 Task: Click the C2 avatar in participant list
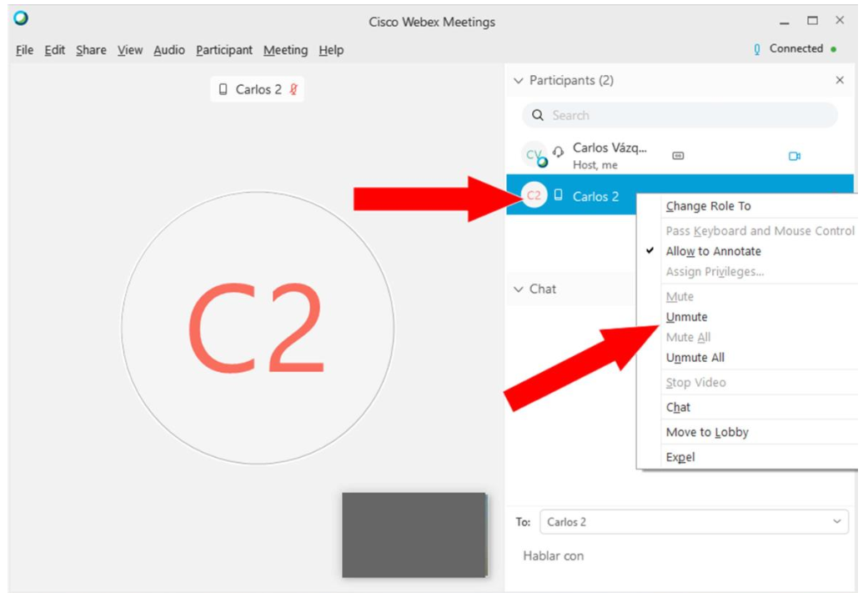534,196
